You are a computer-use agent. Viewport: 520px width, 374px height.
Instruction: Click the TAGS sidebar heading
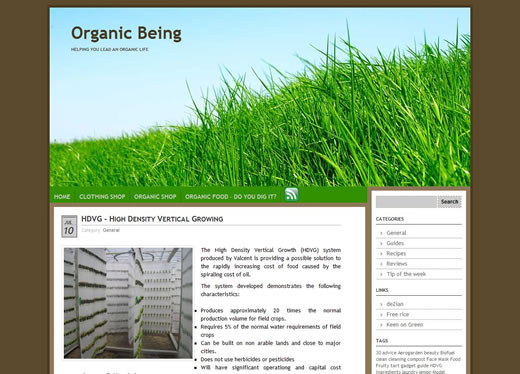(382, 341)
